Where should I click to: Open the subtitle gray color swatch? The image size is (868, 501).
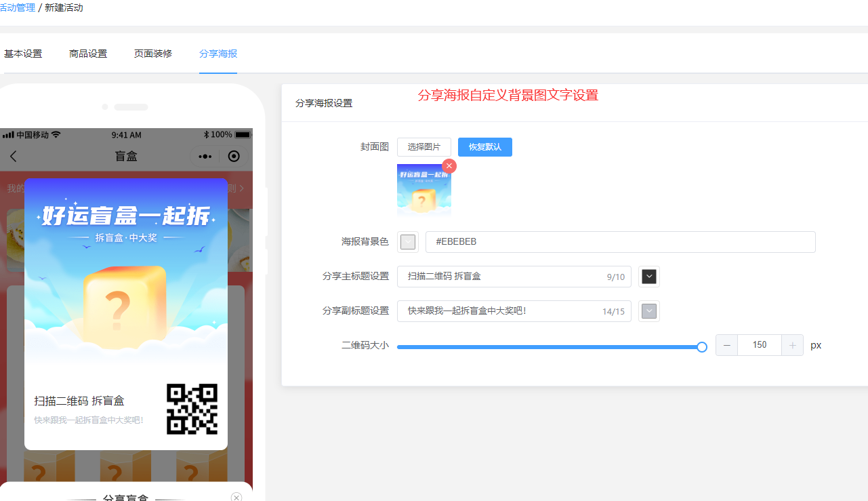[649, 311]
